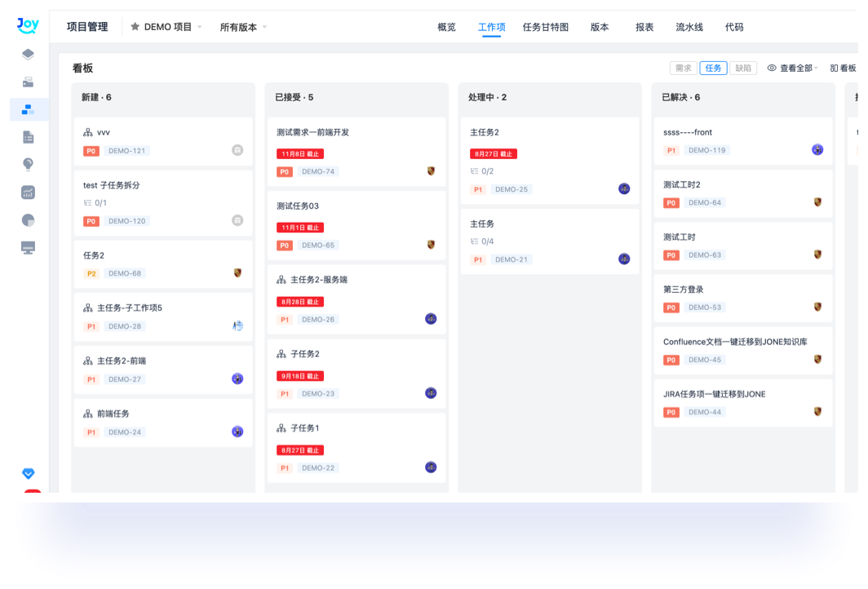Viewport: 868px width, 589px height.
Task: Click assignee avatar on DEMO-74 card
Action: coord(431,171)
